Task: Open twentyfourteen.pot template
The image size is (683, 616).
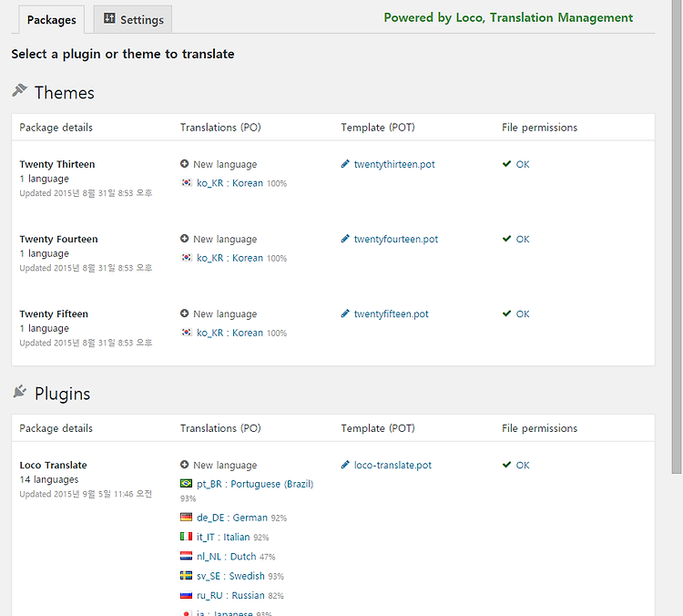Action: tap(396, 240)
